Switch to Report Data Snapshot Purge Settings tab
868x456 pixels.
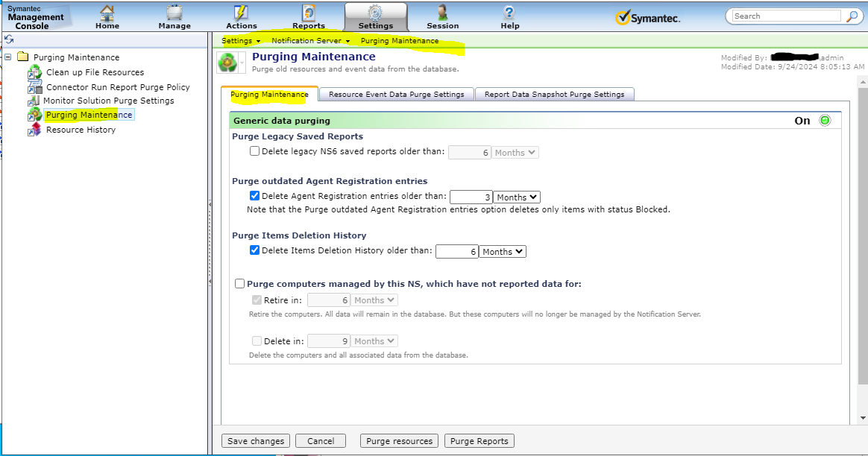pos(554,95)
